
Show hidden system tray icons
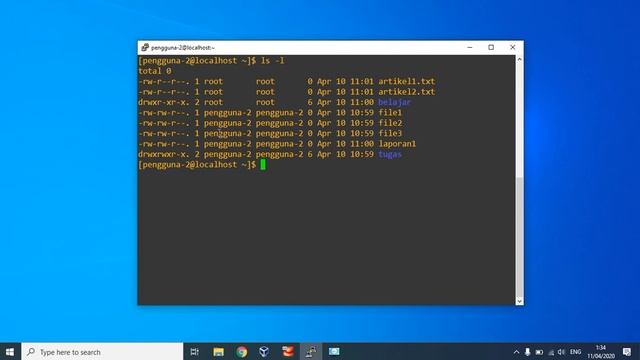(516, 352)
